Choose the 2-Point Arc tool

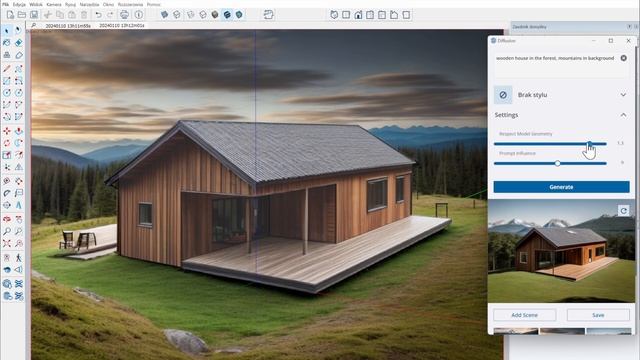pyautogui.click(x=18, y=105)
